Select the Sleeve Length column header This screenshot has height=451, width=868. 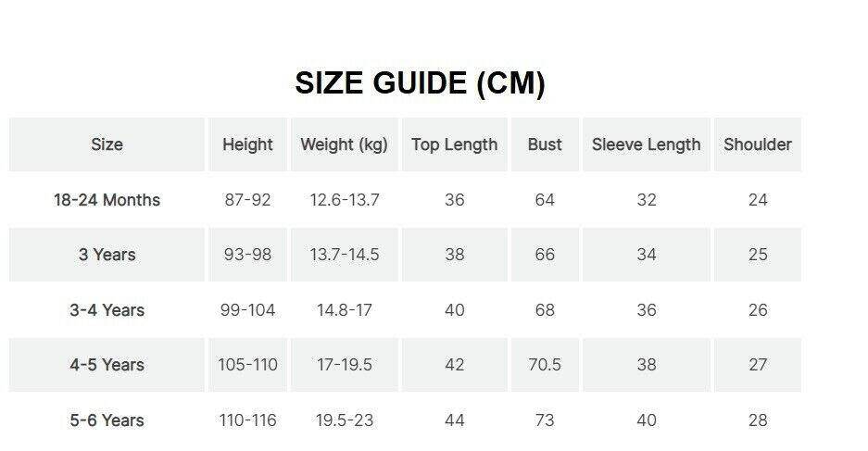click(646, 144)
